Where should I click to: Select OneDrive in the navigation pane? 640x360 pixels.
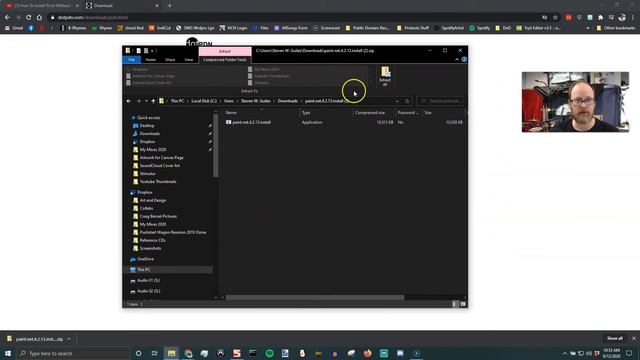point(145,259)
